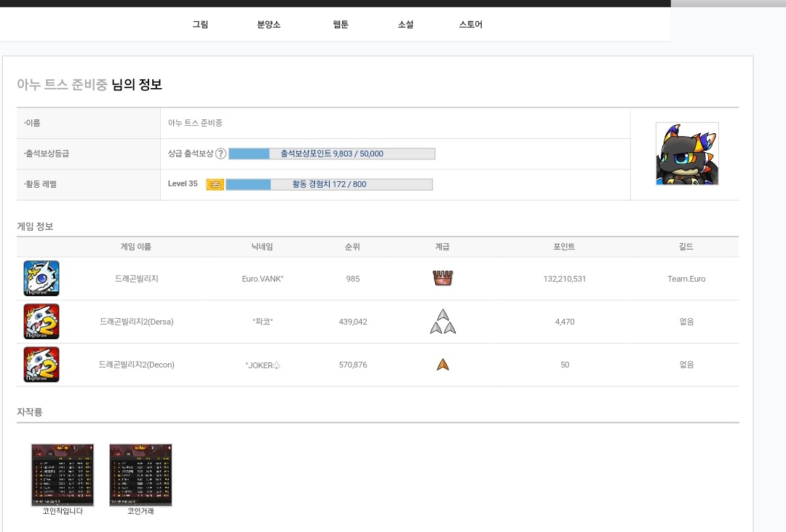Screen dimensions: 786x532
Task: Open the Dragon Village game icon
Action: click(x=41, y=278)
